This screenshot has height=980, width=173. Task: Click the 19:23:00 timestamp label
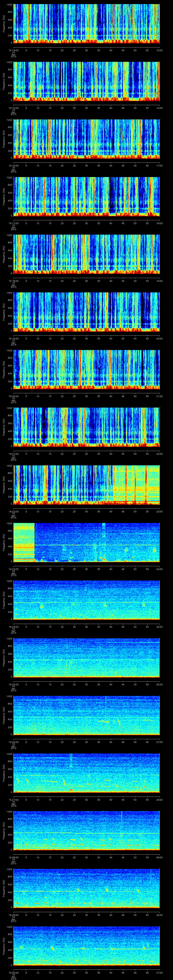pos(13,569)
